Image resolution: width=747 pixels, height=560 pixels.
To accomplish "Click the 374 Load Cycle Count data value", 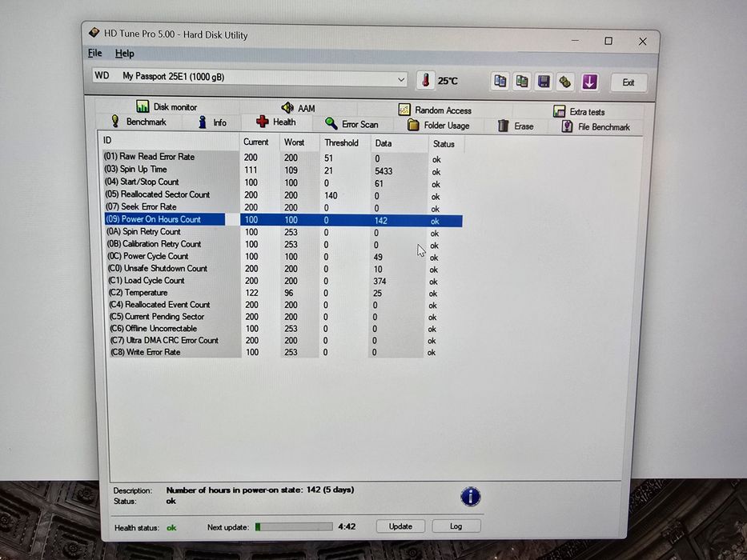I will 380,281.
